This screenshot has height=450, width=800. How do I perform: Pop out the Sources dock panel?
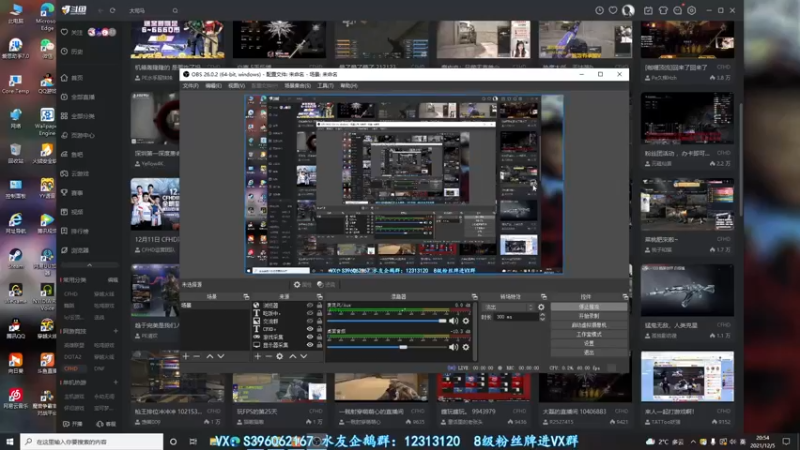pyautogui.click(x=320, y=296)
